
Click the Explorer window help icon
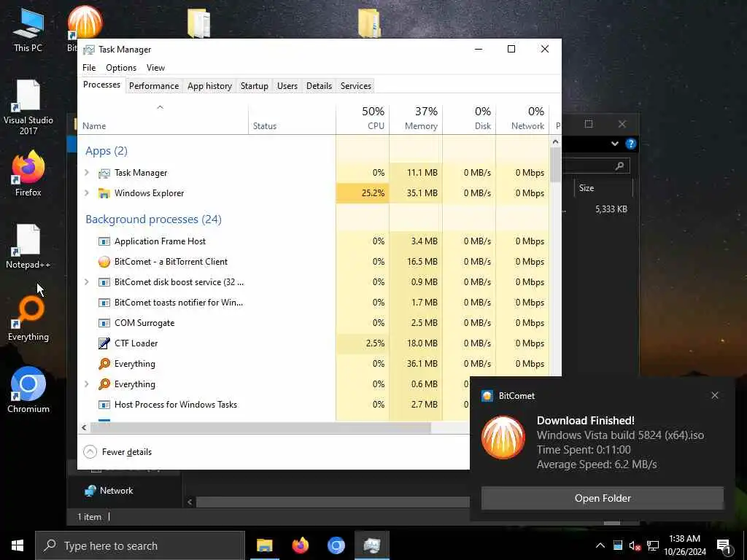point(631,144)
